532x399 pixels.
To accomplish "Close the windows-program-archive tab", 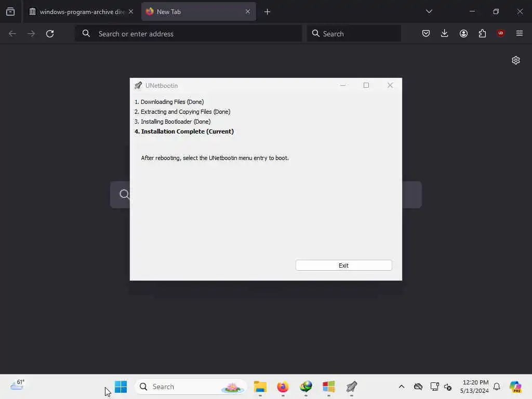I will [131, 11].
